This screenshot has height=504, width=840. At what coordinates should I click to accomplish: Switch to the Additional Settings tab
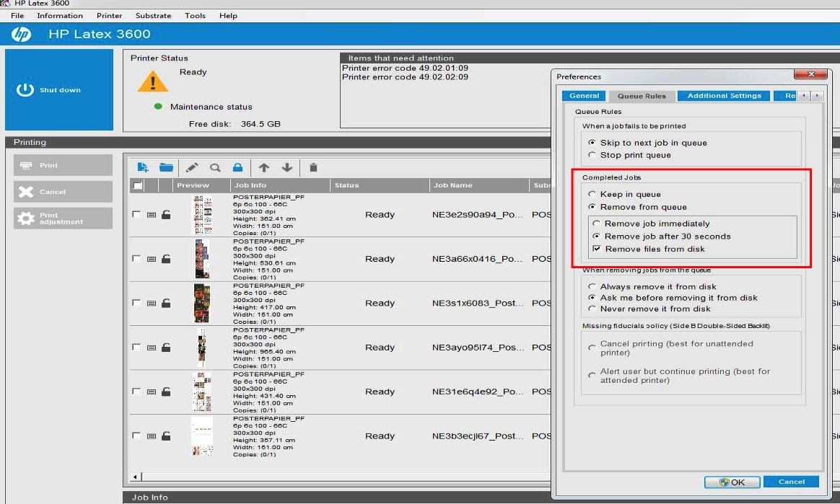click(724, 96)
